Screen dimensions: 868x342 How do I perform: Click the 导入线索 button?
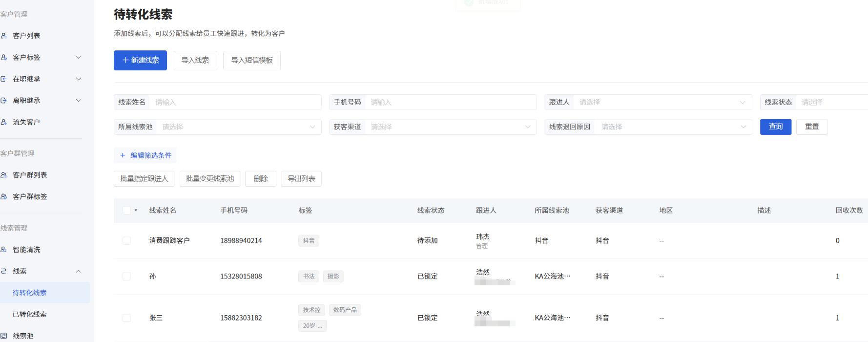[195, 60]
